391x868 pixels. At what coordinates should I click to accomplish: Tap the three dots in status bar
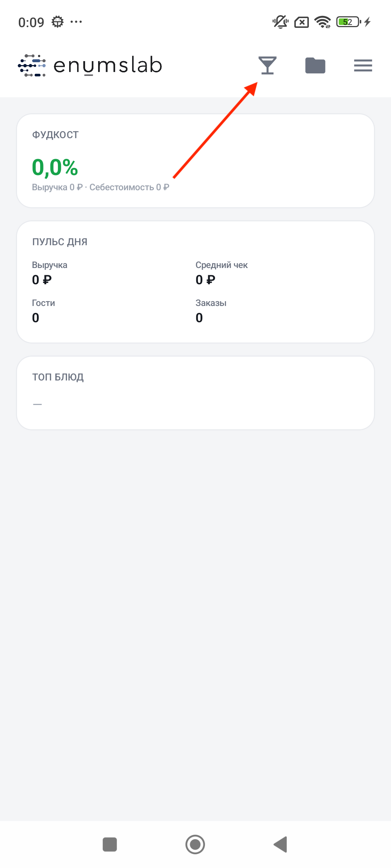click(76, 22)
